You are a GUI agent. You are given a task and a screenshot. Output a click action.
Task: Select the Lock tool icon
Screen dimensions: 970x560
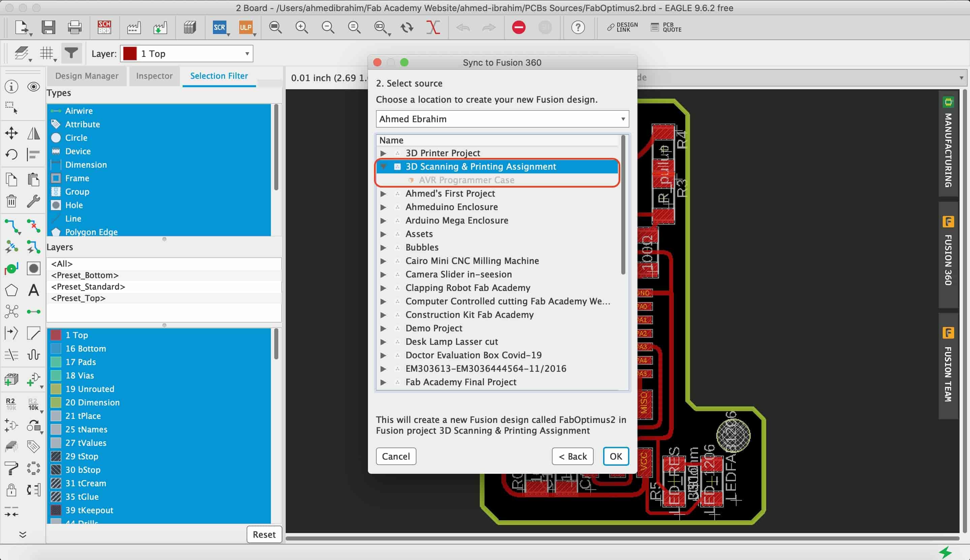[x=11, y=490]
